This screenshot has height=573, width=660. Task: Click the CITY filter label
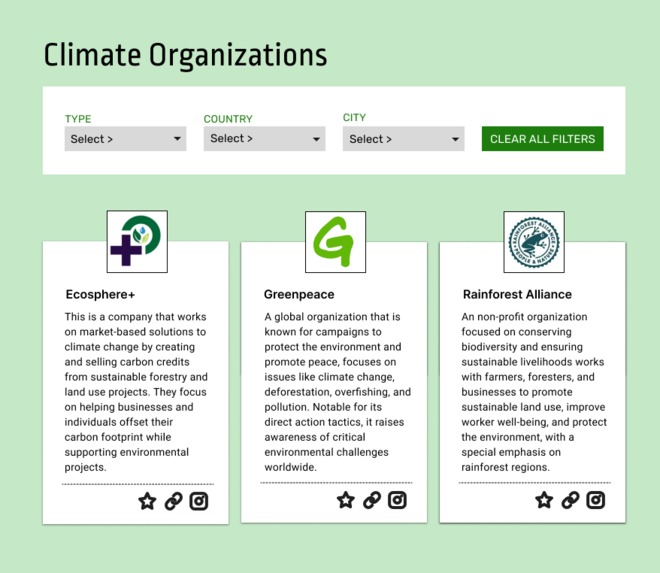[x=354, y=117]
